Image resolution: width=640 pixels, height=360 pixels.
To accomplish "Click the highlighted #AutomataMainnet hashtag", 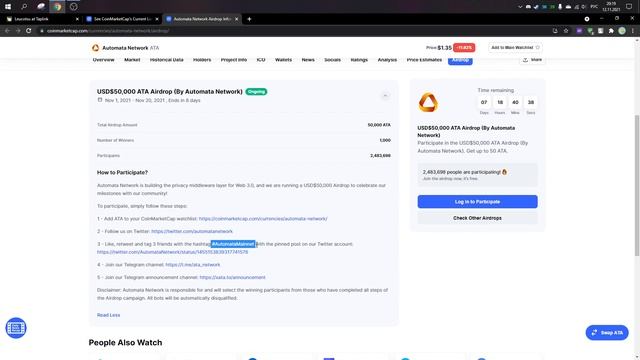I will pos(233,244).
